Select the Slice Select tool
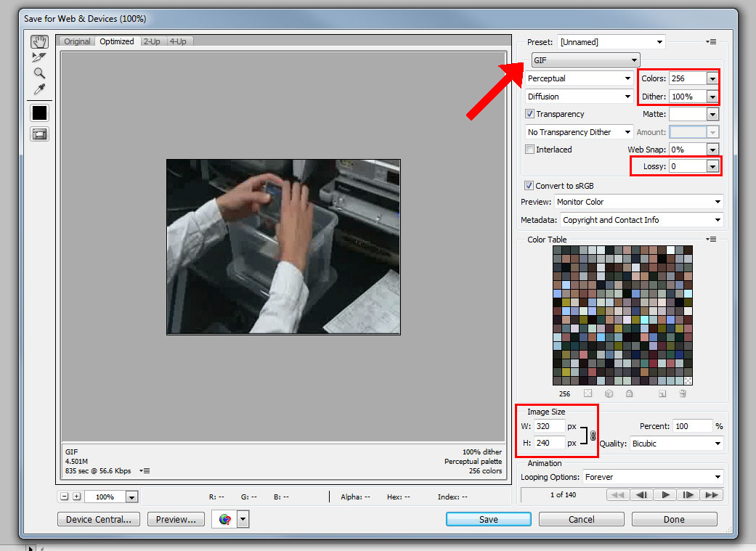 (38, 57)
